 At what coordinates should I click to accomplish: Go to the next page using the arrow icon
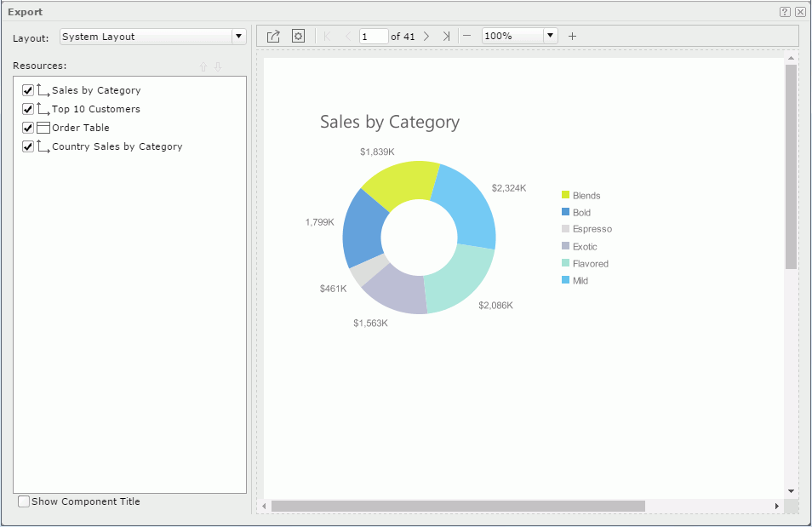426,36
